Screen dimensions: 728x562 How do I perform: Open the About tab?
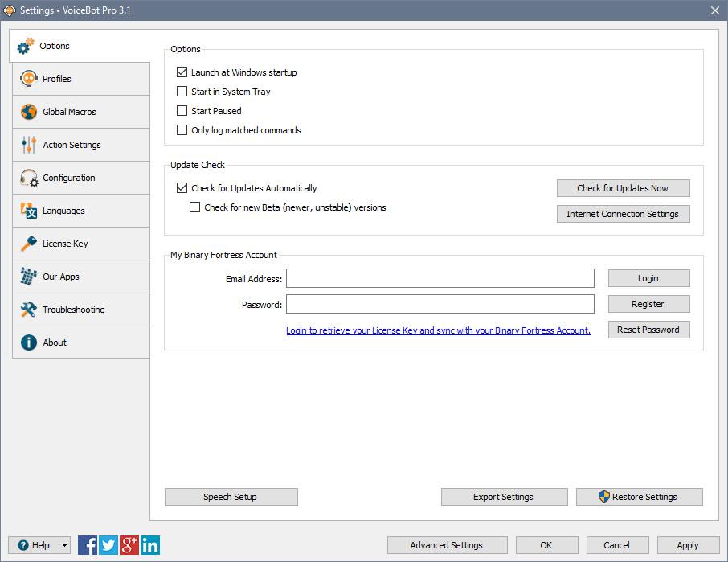81,343
